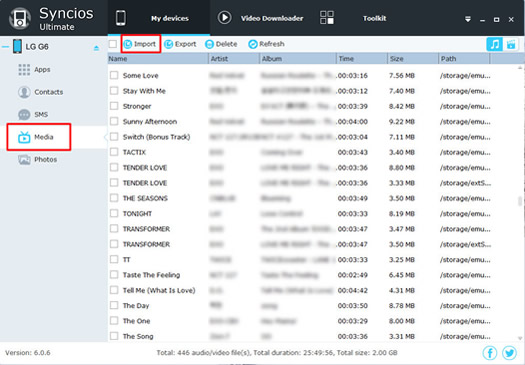Click the Total audio/video files status text
Image resolution: width=525 pixels, height=365 pixels.
(x=277, y=353)
